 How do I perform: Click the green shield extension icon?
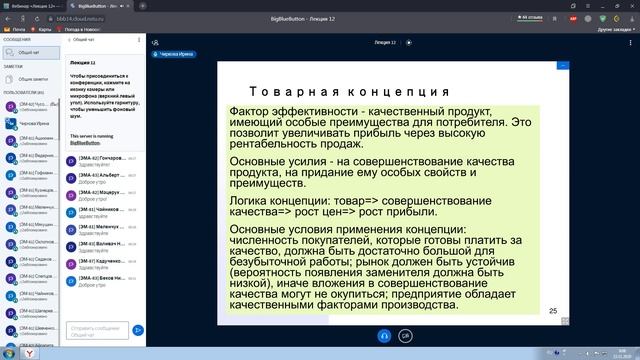pos(602,19)
